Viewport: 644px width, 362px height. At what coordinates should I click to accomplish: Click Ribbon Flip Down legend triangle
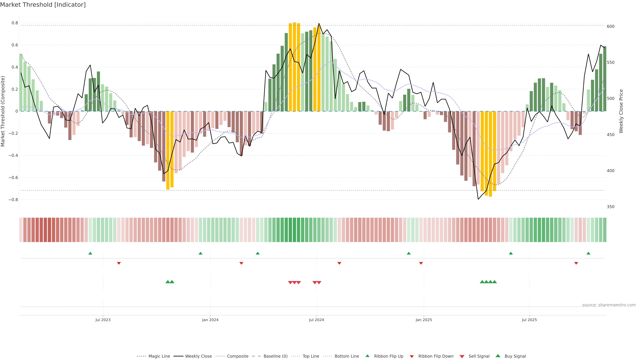click(412, 356)
